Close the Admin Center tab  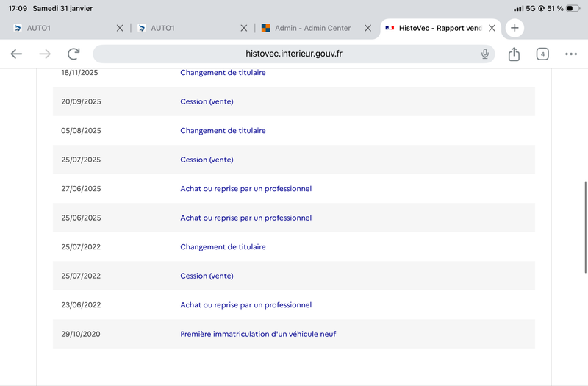(x=368, y=28)
